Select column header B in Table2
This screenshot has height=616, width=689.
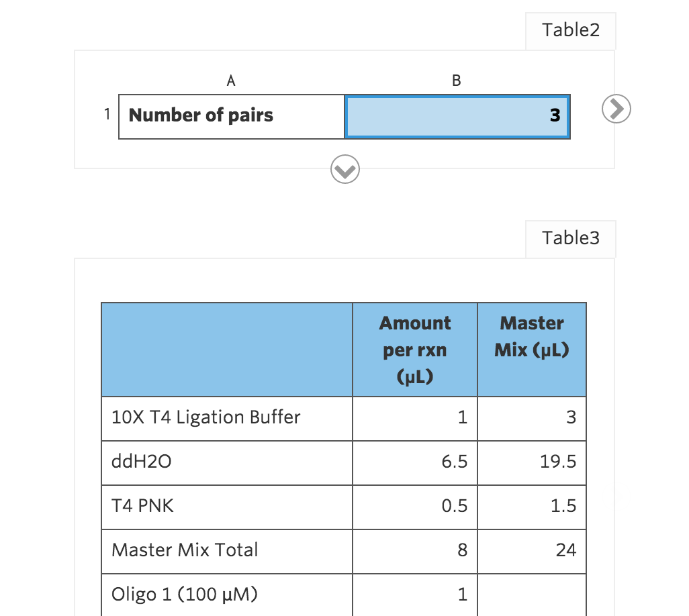point(457,81)
